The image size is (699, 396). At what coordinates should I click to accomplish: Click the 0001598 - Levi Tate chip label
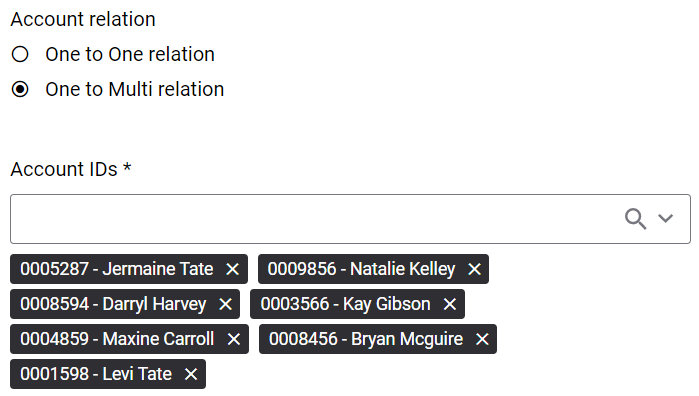(x=96, y=374)
